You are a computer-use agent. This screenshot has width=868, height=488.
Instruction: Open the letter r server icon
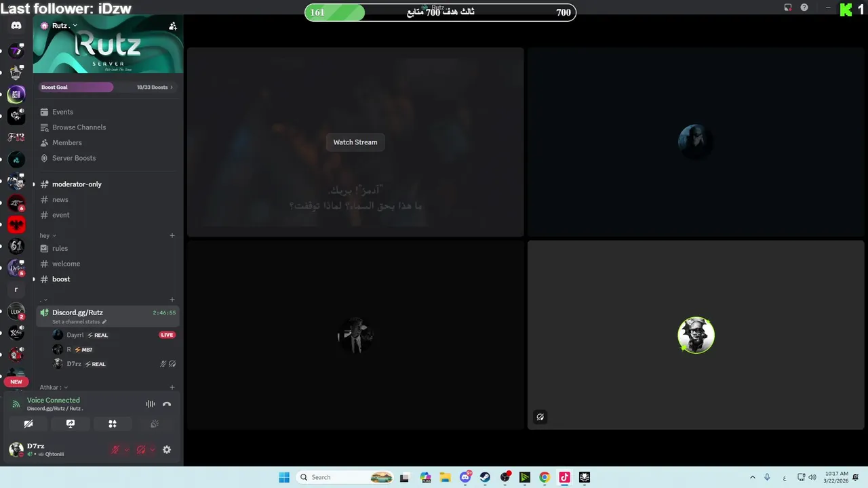click(x=16, y=289)
